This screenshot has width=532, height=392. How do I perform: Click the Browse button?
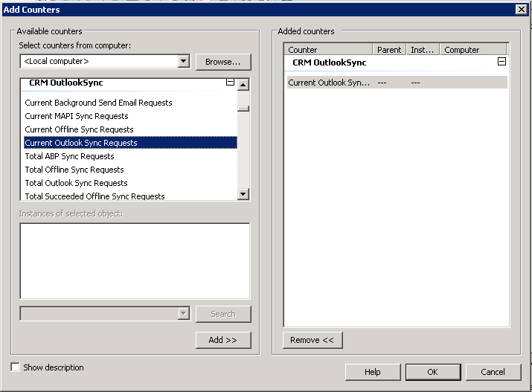pyautogui.click(x=222, y=62)
